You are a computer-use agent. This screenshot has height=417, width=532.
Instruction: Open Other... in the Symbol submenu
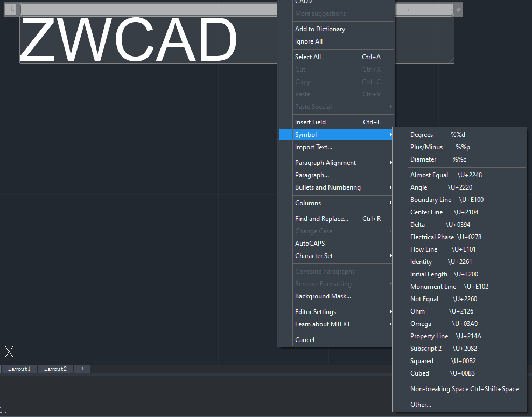tap(459, 405)
